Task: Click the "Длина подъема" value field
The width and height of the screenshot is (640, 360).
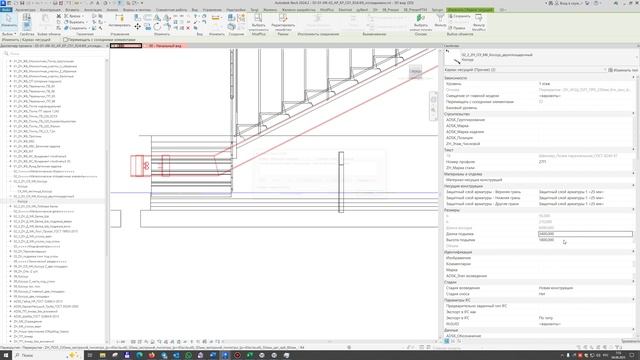Action: 585,234
